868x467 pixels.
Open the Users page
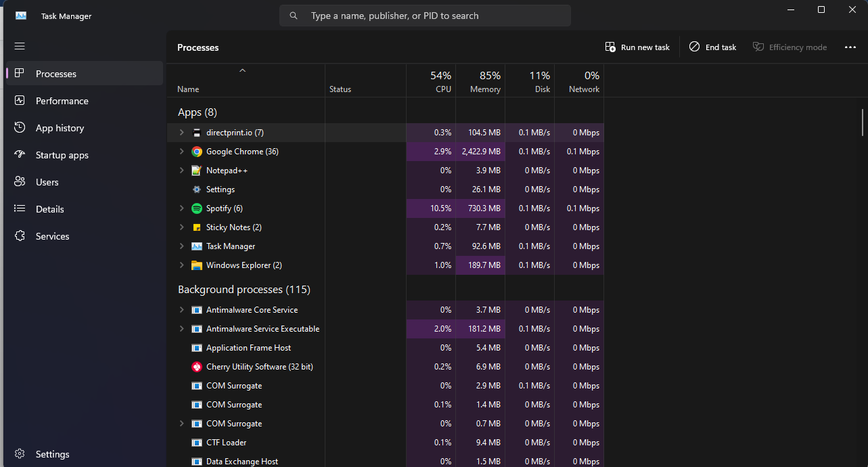(85, 182)
